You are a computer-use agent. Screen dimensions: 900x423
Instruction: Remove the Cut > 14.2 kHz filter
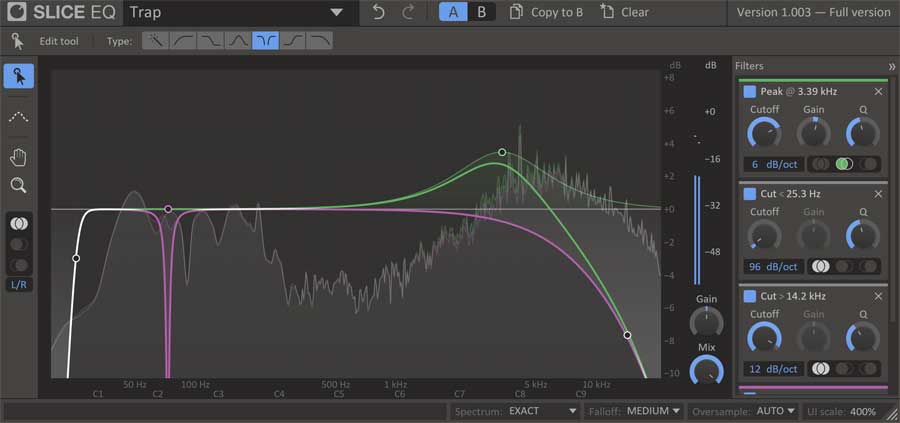click(878, 296)
